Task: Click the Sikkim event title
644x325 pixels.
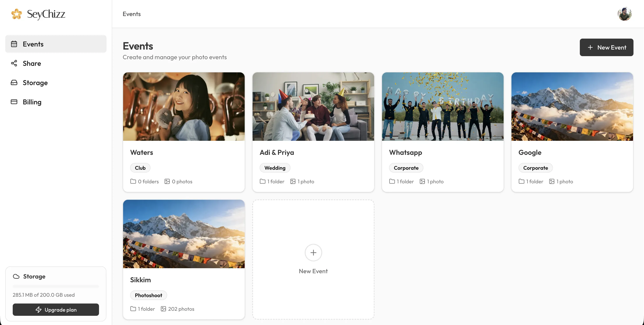Action: click(140, 280)
